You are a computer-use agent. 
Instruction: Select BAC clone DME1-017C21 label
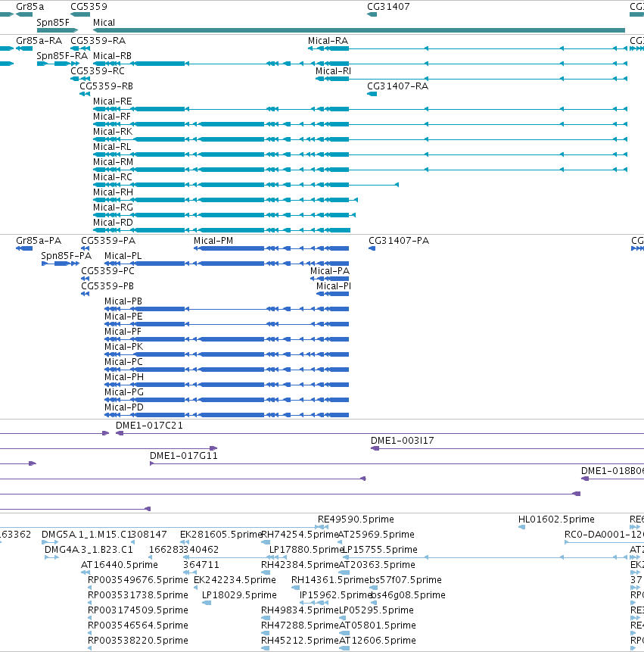(x=149, y=426)
